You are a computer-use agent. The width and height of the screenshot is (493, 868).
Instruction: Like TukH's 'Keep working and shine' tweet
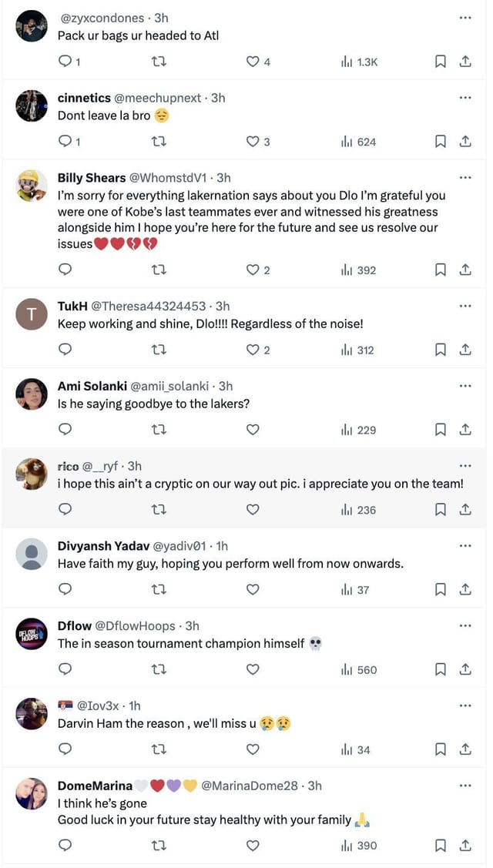(x=253, y=350)
